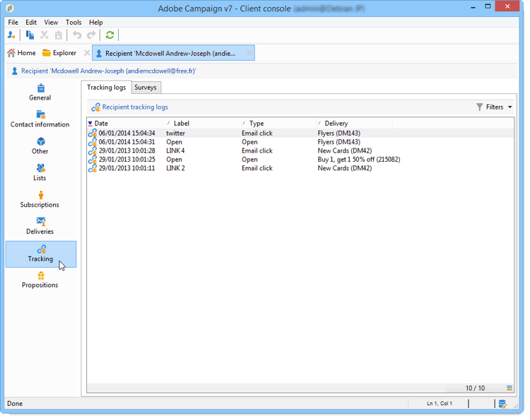This screenshot has width=530, height=420.
Task: Click the 'Done' status bar text
Action: [15, 404]
